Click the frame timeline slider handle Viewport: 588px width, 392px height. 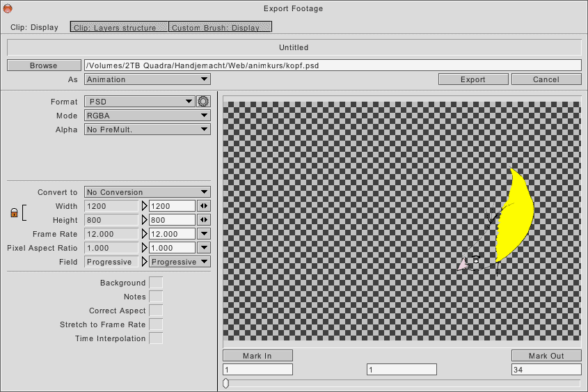(x=225, y=383)
